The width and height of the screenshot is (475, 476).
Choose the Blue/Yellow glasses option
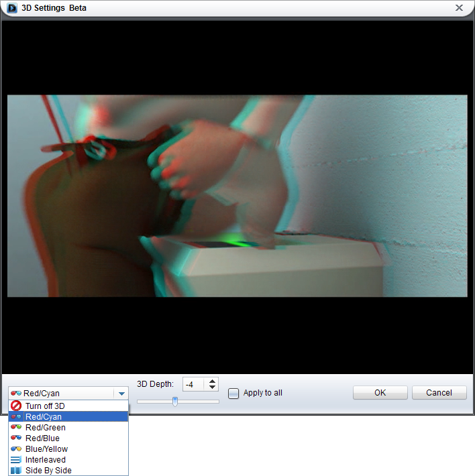(68, 449)
